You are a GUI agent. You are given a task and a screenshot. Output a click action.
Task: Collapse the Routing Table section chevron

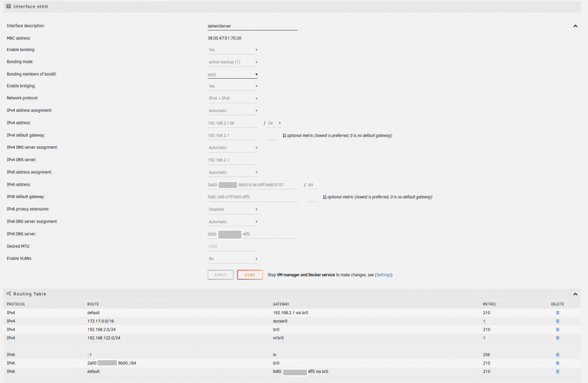(575, 294)
